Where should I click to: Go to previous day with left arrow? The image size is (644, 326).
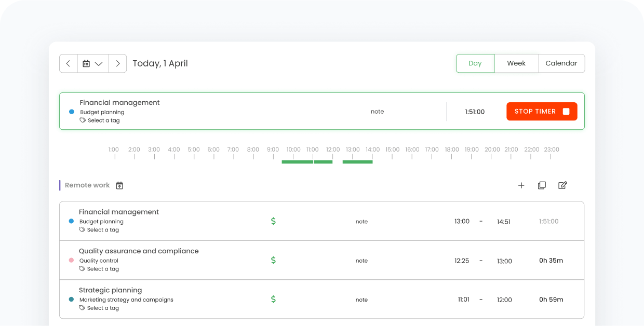[x=68, y=63]
